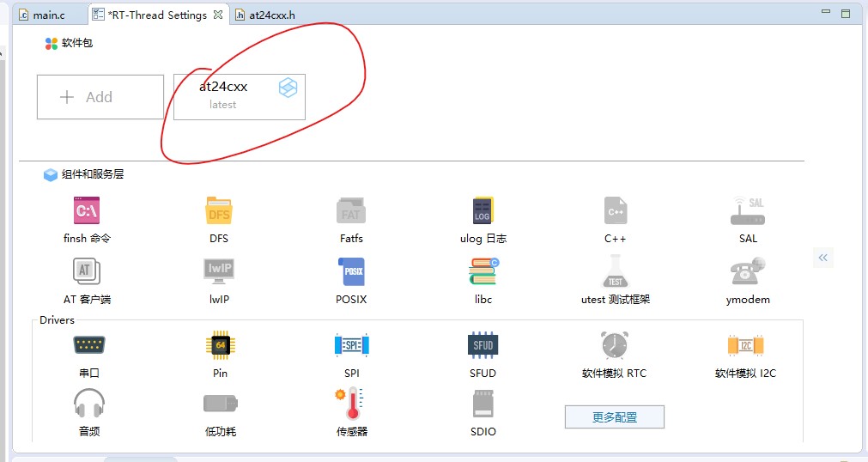
Task: Toggle the C++ component icon
Action: (x=615, y=210)
